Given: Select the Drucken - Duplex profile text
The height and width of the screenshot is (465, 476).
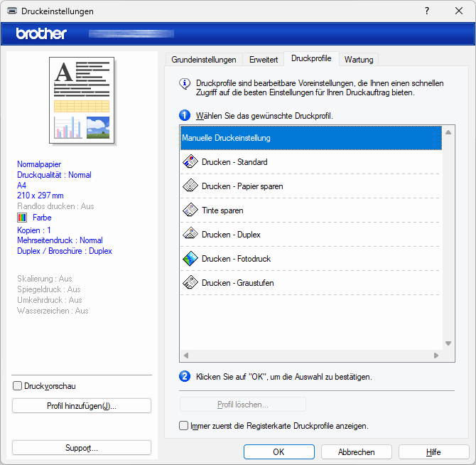Looking at the screenshot, I should point(231,235).
